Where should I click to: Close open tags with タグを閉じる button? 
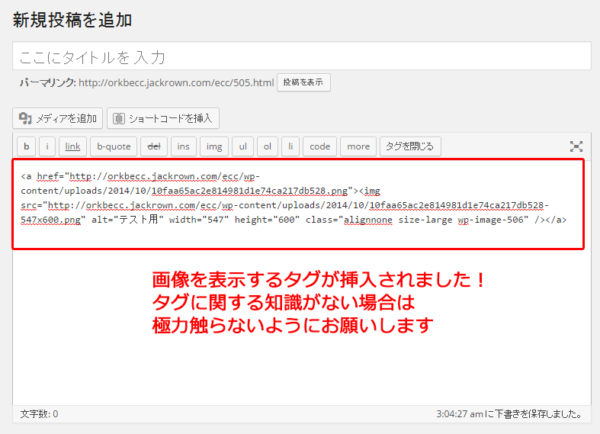click(409, 146)
